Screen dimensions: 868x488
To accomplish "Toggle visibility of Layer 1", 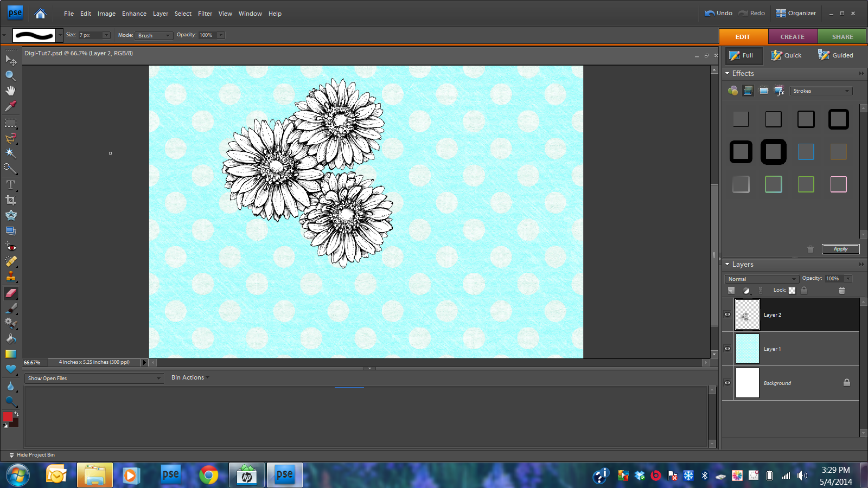I will coord(727,349).
